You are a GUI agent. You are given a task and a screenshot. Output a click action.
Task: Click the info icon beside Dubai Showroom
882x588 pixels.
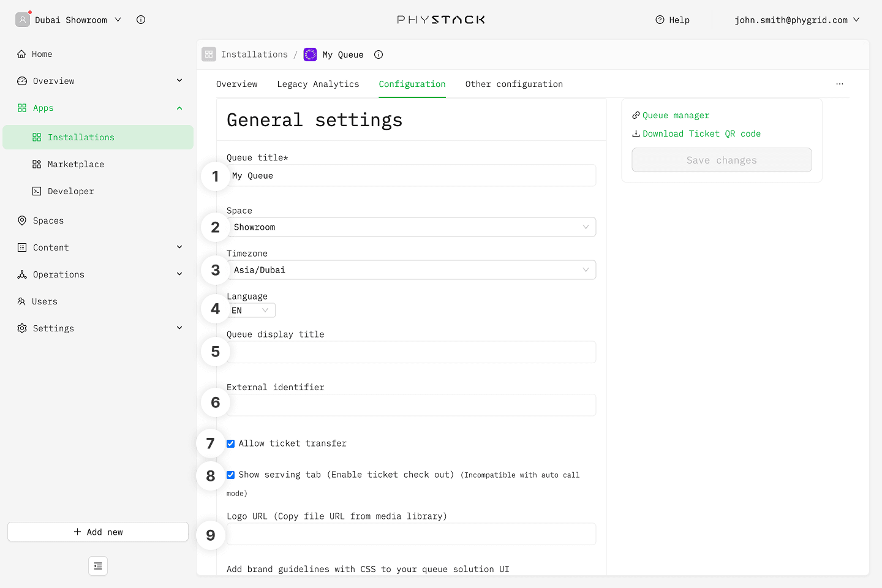[141, 20]
